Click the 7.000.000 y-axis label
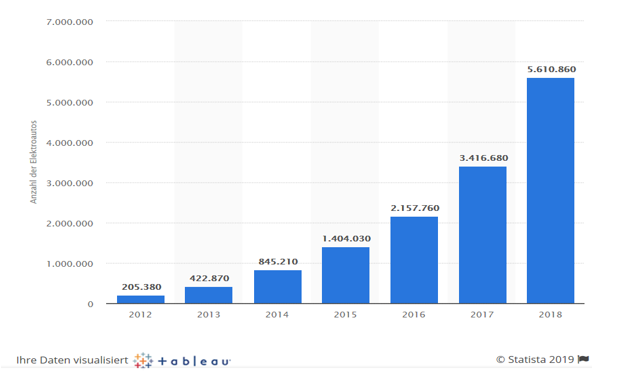Viewport: 617px width, 379px height. pyautogui.click(x=70, y=22)
